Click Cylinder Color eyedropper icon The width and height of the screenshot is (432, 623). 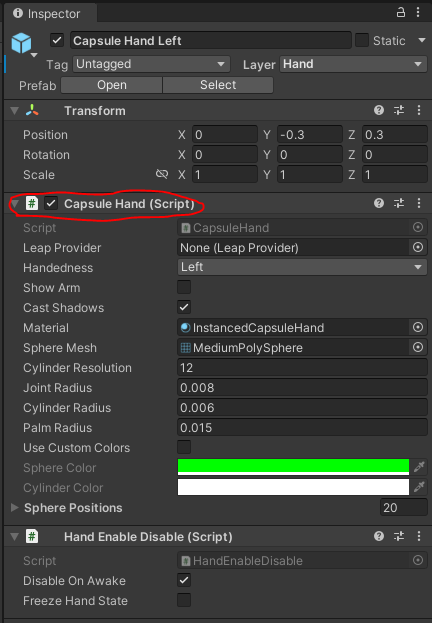(x=419, y=487)
